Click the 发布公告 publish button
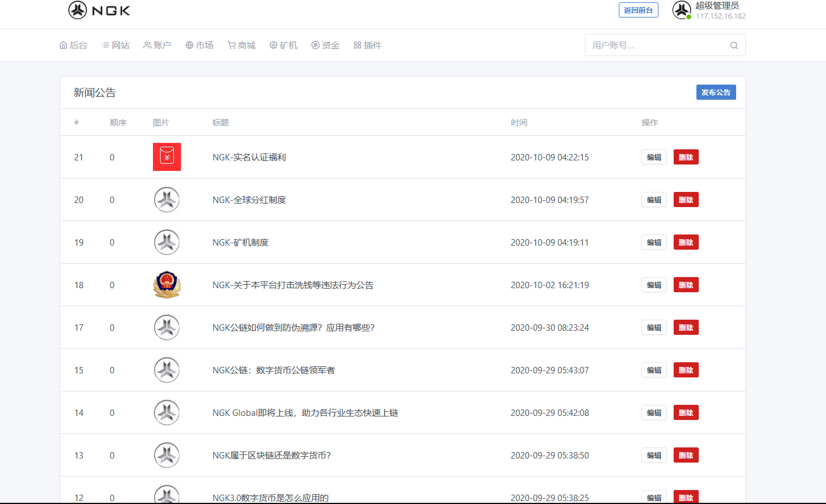826x504 pixels. pos(716,92)
